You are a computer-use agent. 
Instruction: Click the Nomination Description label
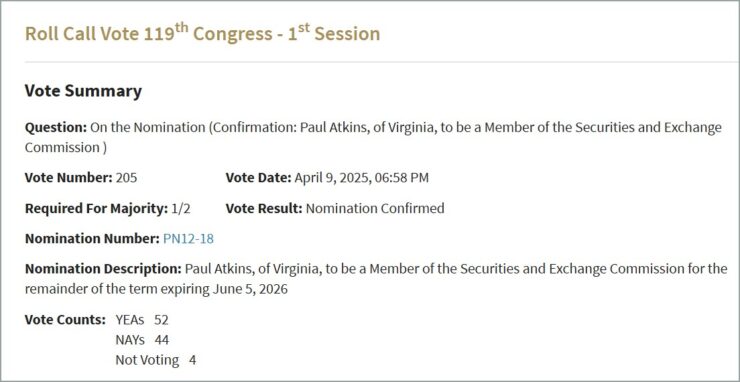[103, 269]
